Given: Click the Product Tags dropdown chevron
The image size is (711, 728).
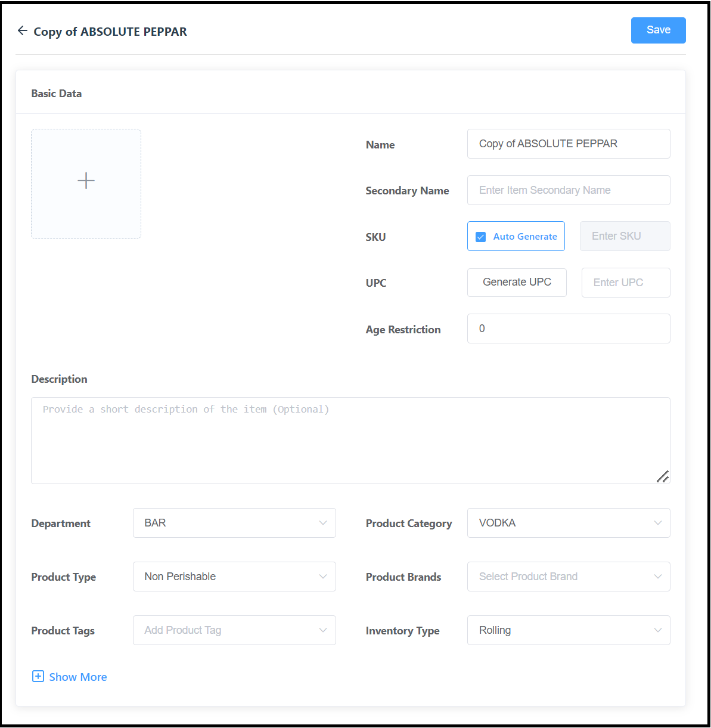Looking at the screenshot, I should pos(322,630).
